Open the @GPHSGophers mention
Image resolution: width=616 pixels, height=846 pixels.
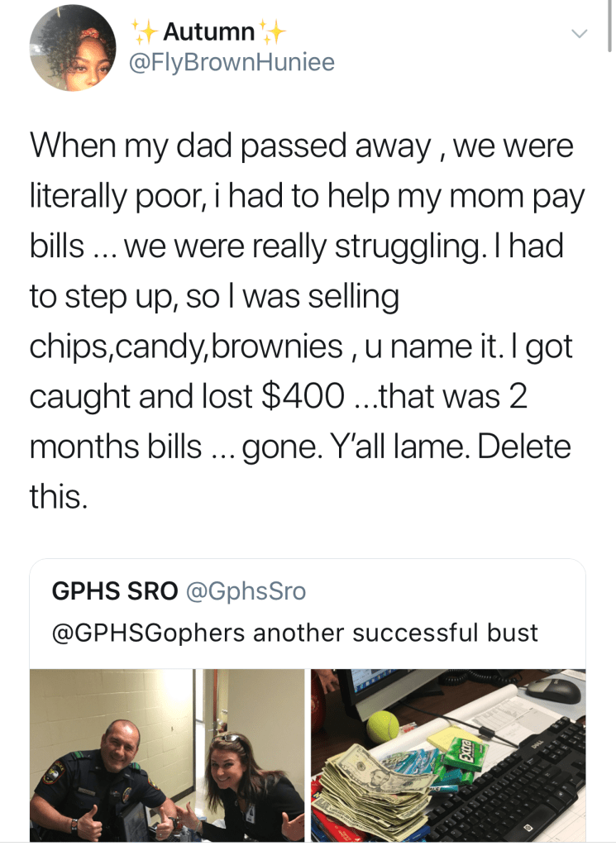148,633
